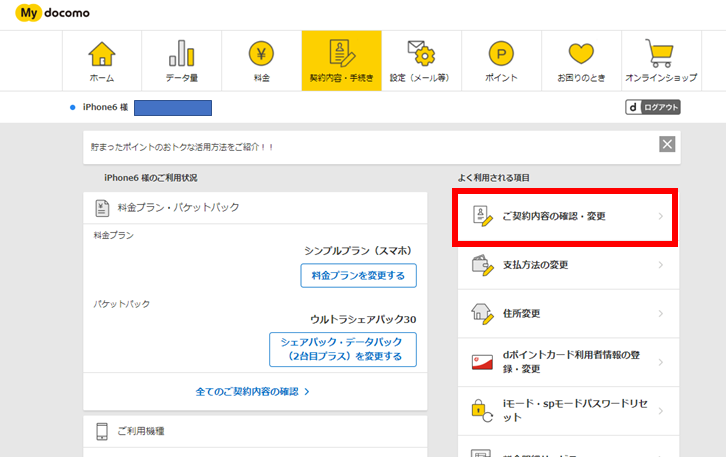
Task: Click 料金プランを変更する button
Action: [x=358, y=275]
